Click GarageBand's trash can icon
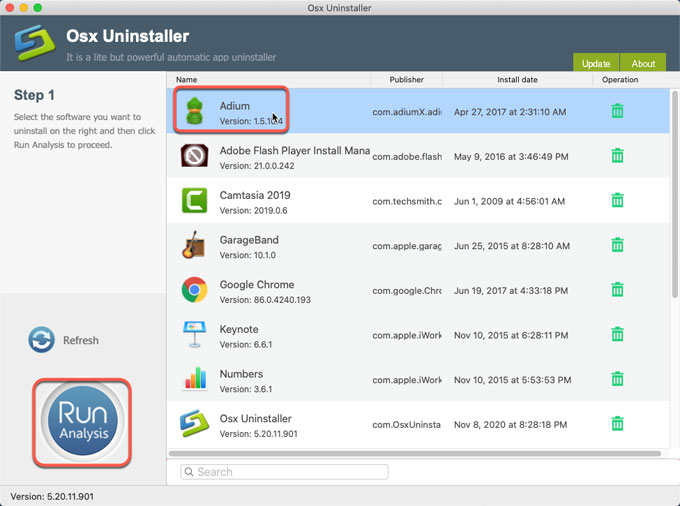This screenshot has width=680, height=506. 617,245
